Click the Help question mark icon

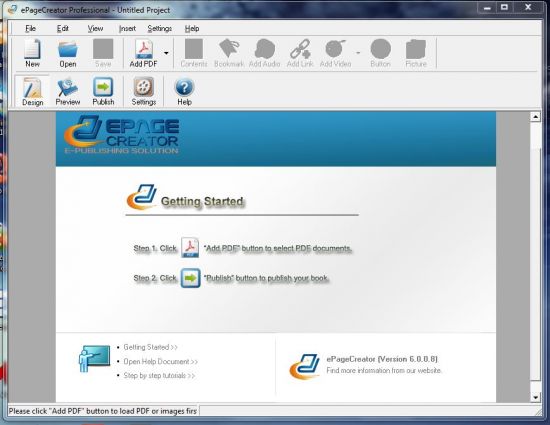(x=184, y=92)
